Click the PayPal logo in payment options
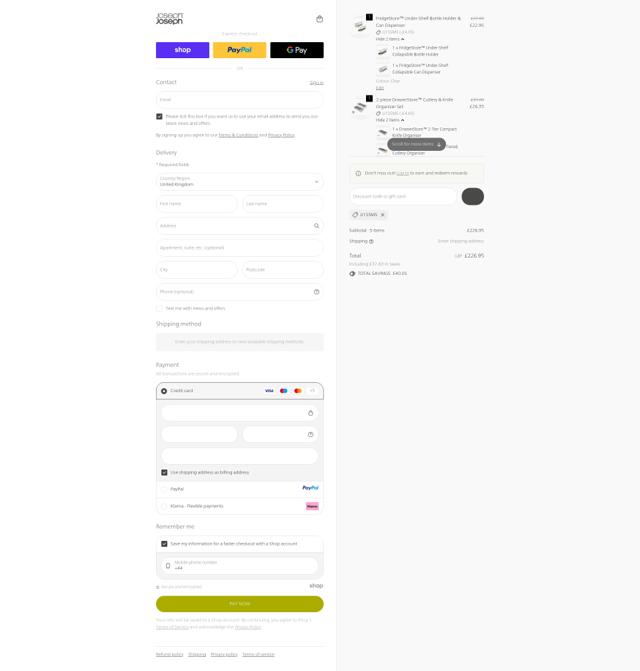 [311, 488]
